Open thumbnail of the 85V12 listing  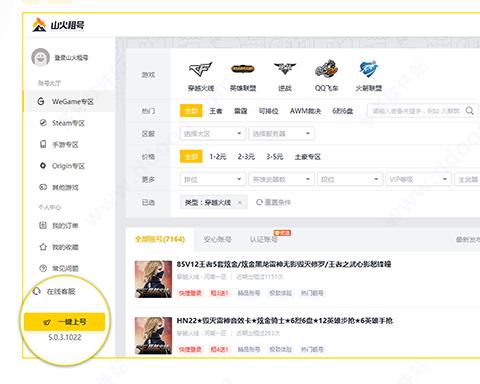[153, 279]
